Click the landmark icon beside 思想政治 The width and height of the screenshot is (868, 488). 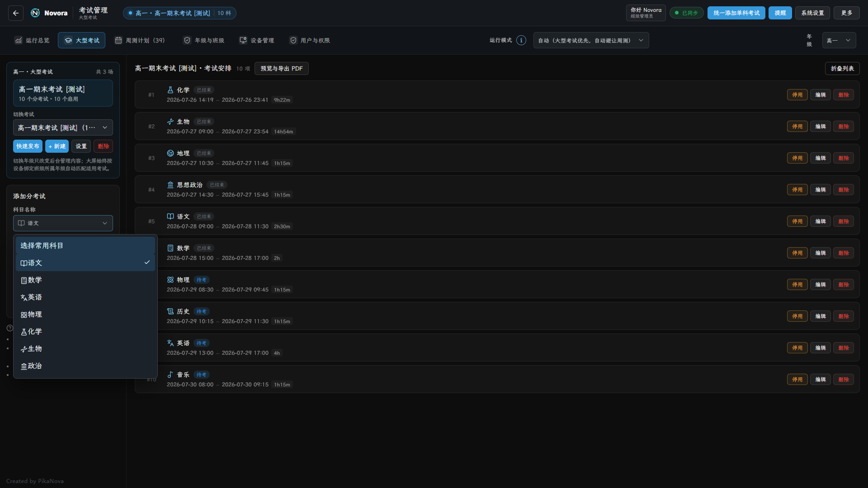click(170, 185)
